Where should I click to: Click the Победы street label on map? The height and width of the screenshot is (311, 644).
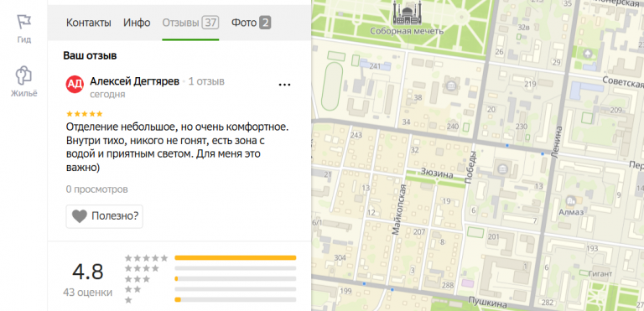470,167
